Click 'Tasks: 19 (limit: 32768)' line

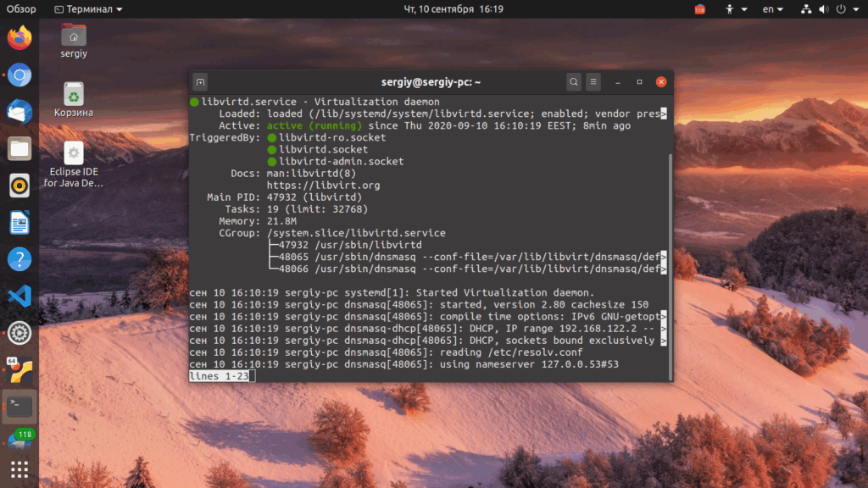point(296,209)
